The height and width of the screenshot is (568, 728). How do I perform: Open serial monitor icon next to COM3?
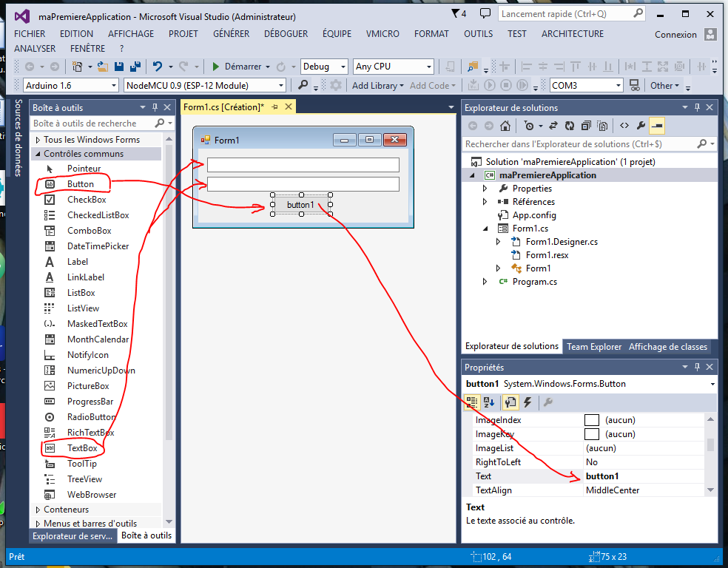[634, 85]
